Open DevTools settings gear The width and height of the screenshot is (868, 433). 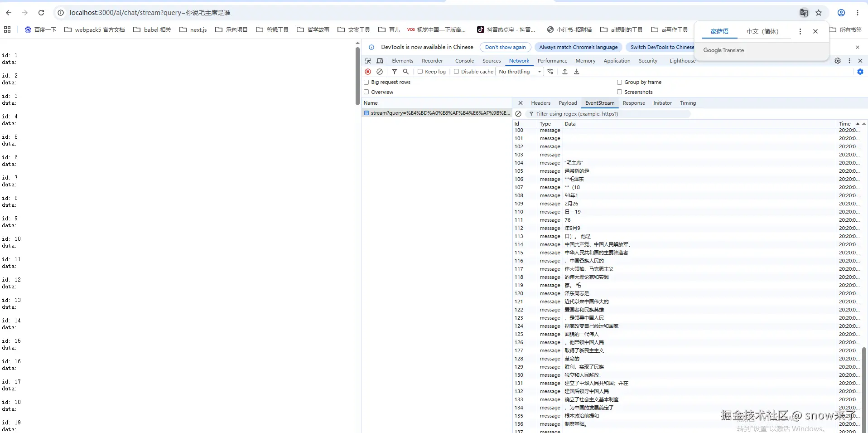838,61
